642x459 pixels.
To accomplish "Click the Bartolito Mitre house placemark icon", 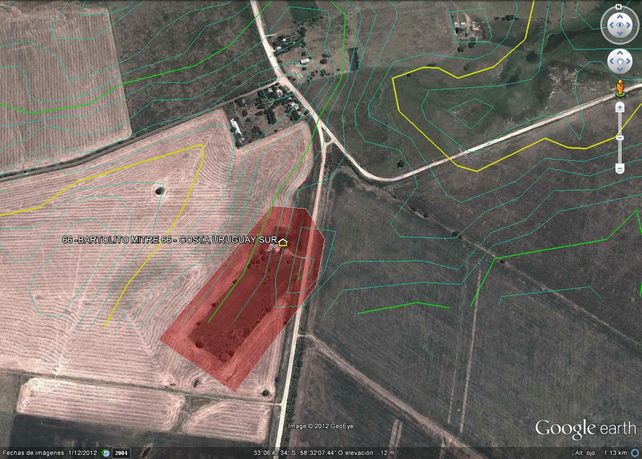I will pyautogui.click(x=282, y=242).
